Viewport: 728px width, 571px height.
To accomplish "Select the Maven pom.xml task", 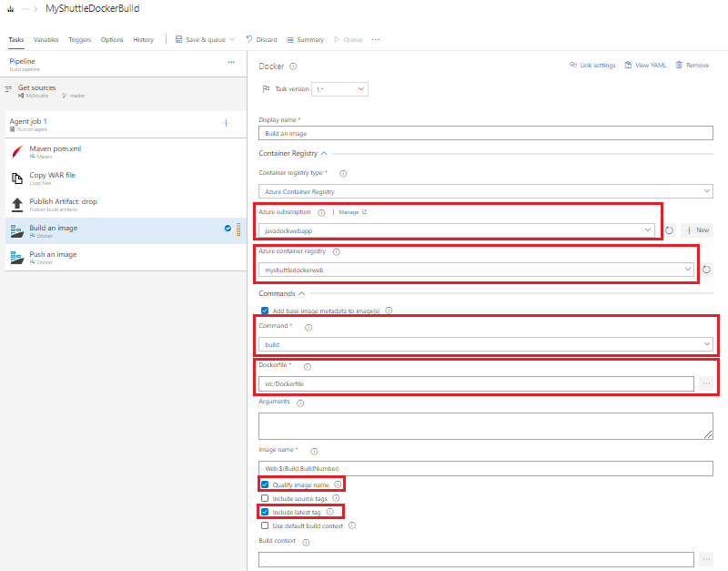I will point(126,152).
